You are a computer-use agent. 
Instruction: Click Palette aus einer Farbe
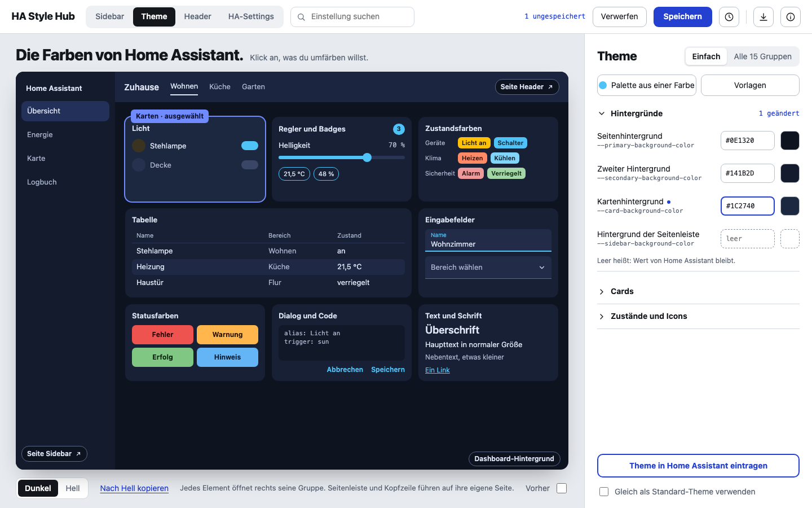(x=647, y=85)
